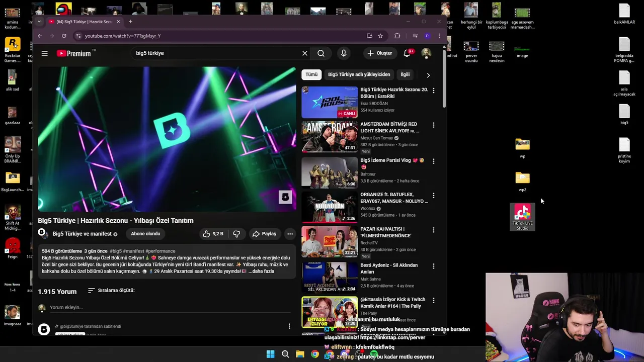The image size is (644, 362).
Task: Open Big5 Türkiye channel avatar
Action: click(43, 233)
